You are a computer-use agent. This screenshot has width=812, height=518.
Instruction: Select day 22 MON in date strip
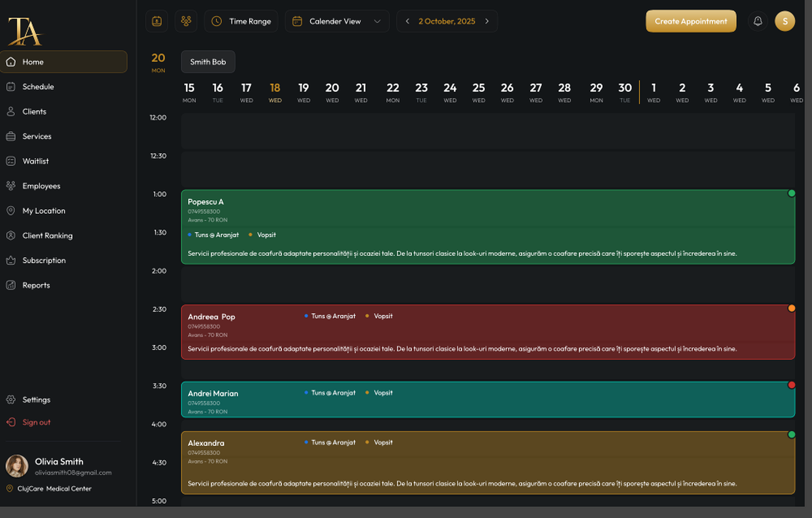(x=393, y=92)
